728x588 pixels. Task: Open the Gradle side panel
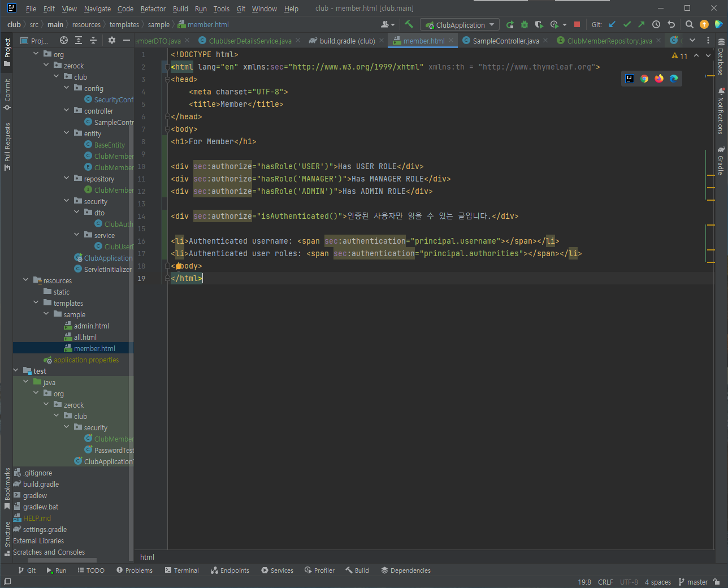point(721,161)
